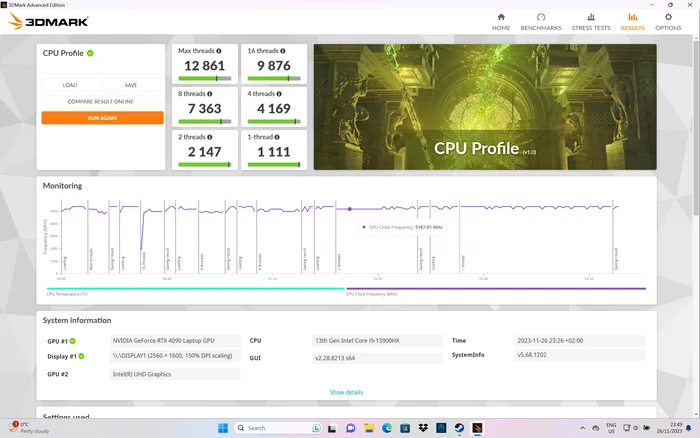The width and height of the screenshot is (700, 438).
Task: Select the 1 111 score value
Action: [274, 152]
